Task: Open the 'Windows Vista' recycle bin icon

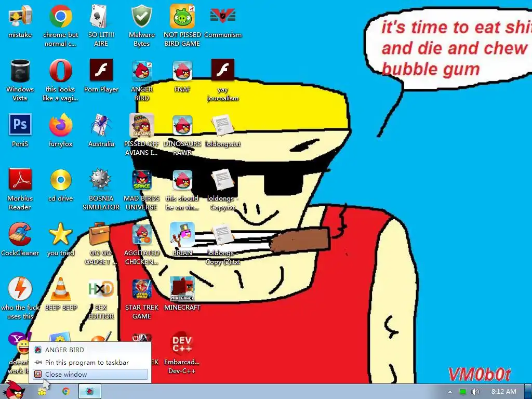Action: tap(20, 80)
